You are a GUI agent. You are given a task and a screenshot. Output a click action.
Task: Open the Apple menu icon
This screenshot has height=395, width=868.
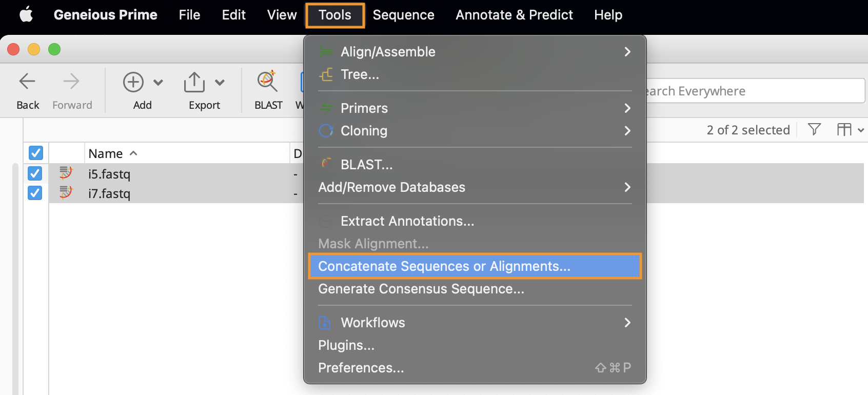[x=26, y=15]
